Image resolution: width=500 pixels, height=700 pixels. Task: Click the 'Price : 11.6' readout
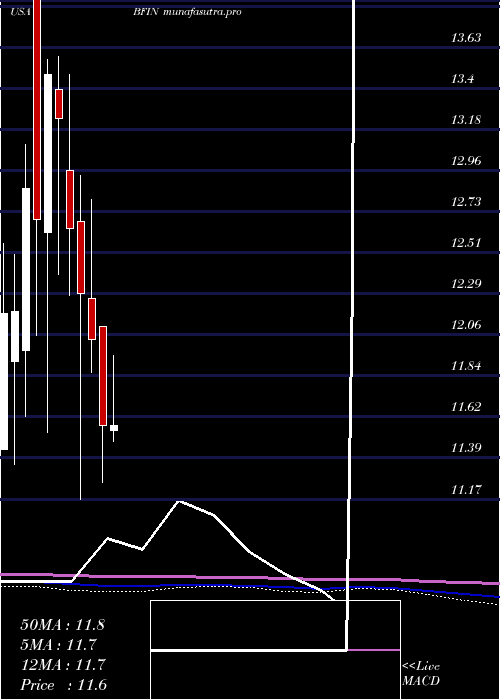point(63,685)
